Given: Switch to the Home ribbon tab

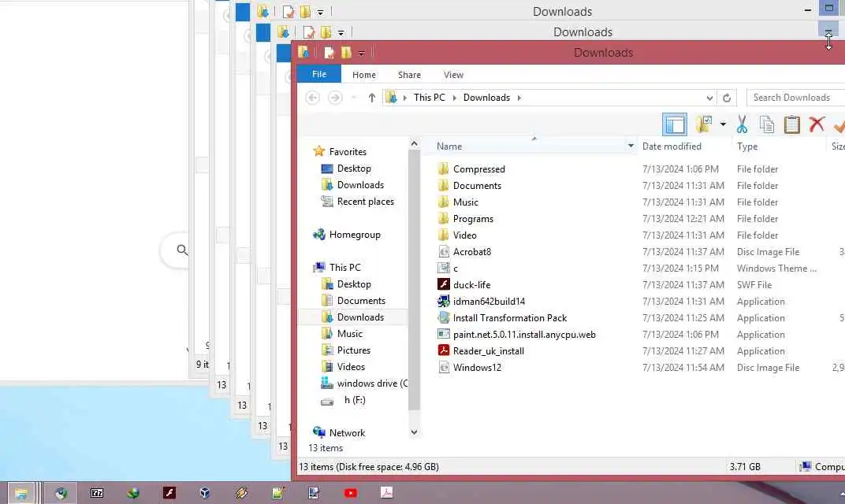Looking at the screenshot, I should click(x=363, y=75).
